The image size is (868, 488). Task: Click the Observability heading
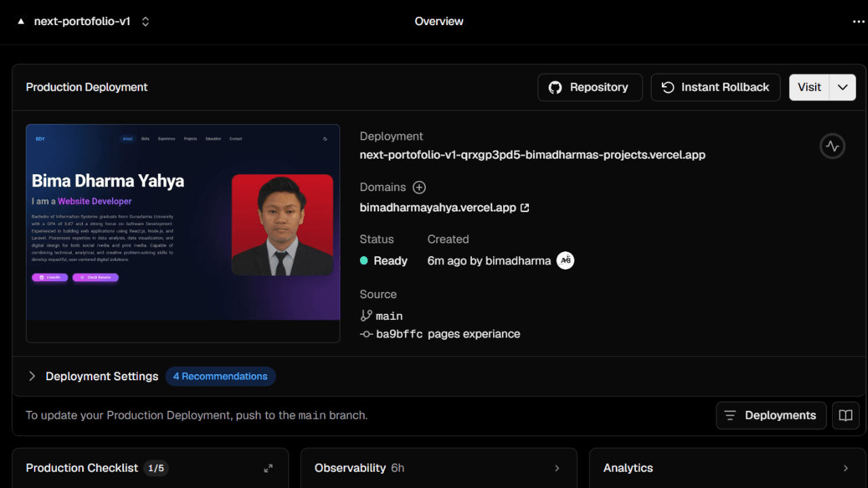[350, 468]
